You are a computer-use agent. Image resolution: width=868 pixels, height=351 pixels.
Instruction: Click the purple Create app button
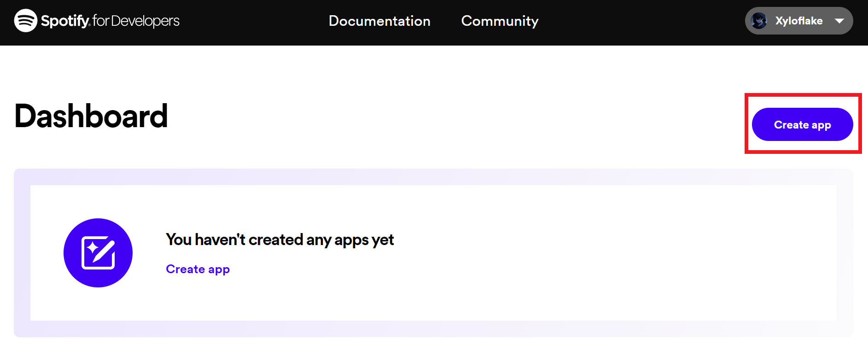tap(802, 124)
